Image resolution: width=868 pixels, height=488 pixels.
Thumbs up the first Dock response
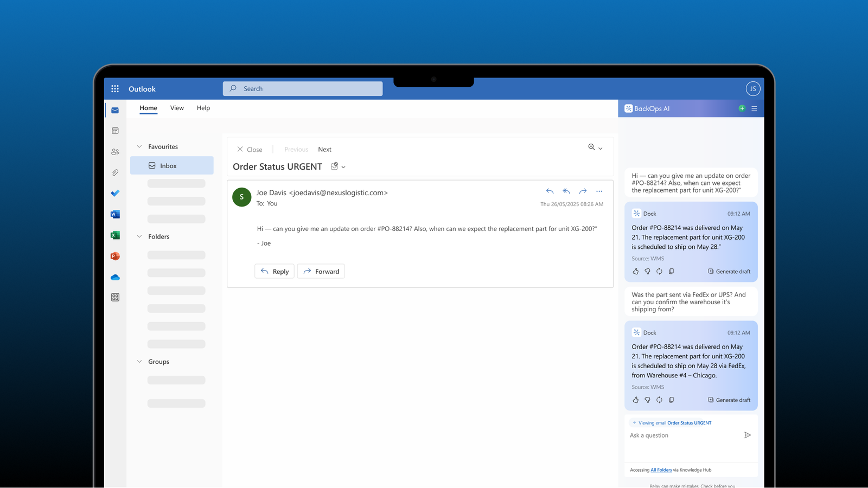pos(636,271)
